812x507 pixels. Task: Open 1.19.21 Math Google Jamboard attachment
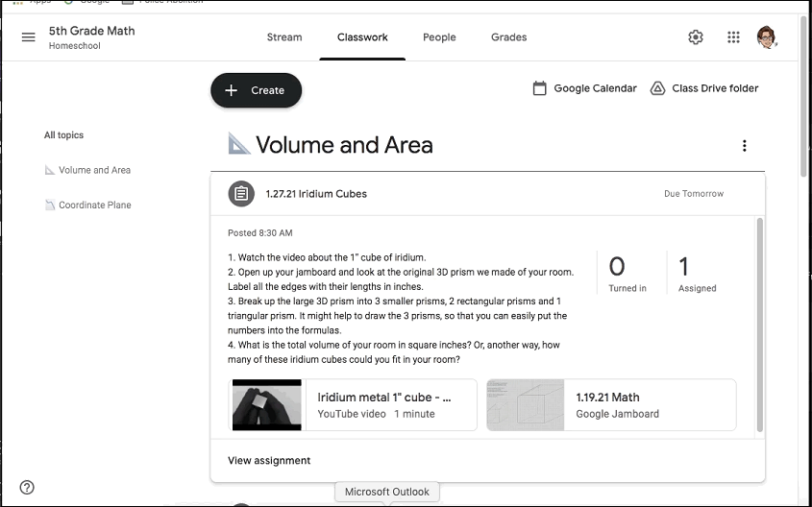pos(611,405)
